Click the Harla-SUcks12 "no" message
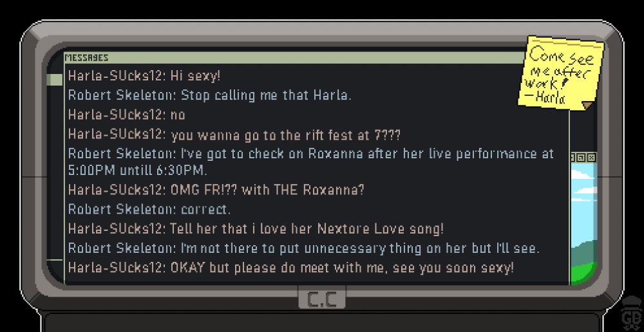 (126, 115)
